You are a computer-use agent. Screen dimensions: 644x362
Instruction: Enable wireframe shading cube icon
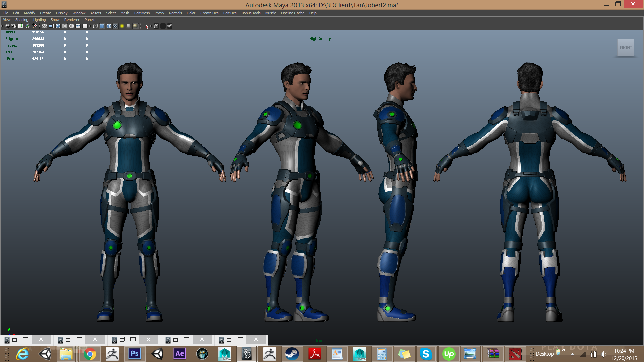click(x=95, y=26)
